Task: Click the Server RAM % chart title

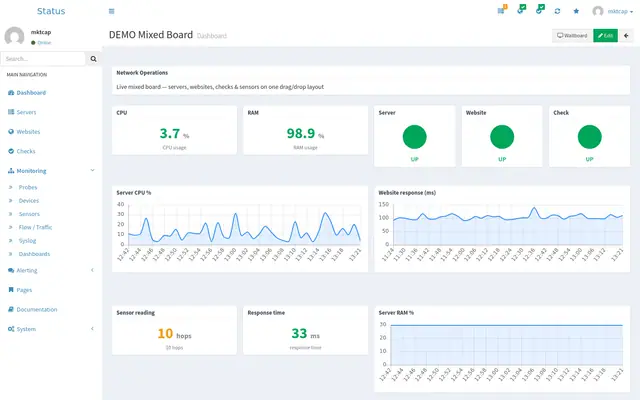Action: pyautogui.click(x=396, y=313)
